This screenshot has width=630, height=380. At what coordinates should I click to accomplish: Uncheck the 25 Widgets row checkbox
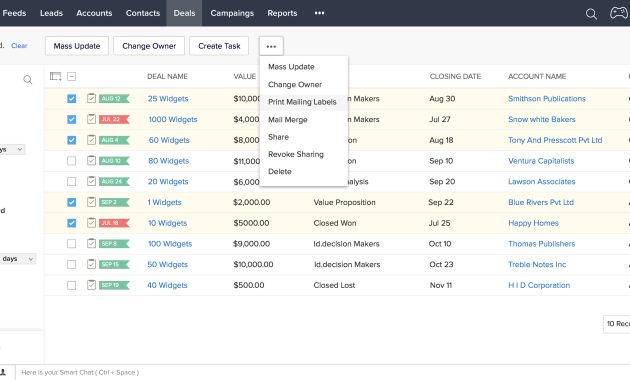pos(72,98)
